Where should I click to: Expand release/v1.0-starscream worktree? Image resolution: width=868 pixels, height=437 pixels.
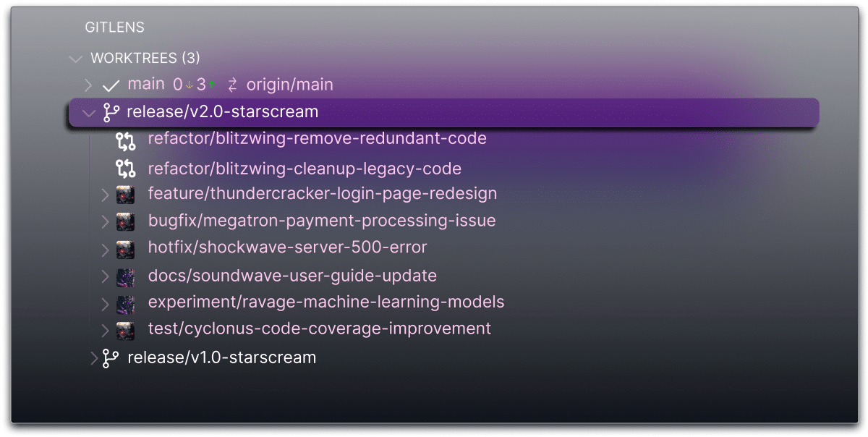[94, 357]
